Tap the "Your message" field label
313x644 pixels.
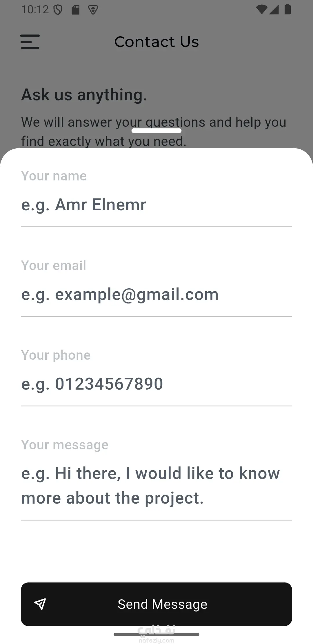pyautogui.click(x=65, y=445)
